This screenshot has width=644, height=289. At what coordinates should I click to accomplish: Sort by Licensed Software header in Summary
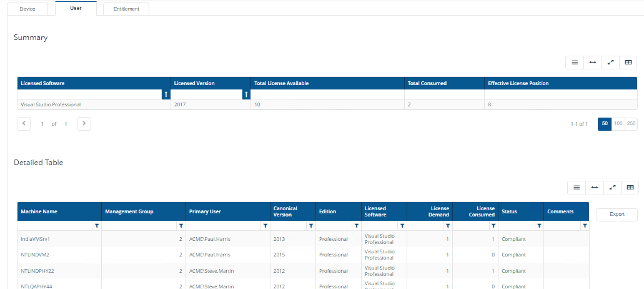[x=94, y=83]
